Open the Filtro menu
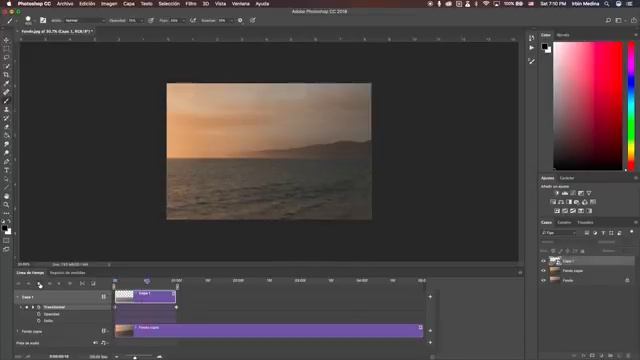The image size is (640, 360). coord(191,4)
